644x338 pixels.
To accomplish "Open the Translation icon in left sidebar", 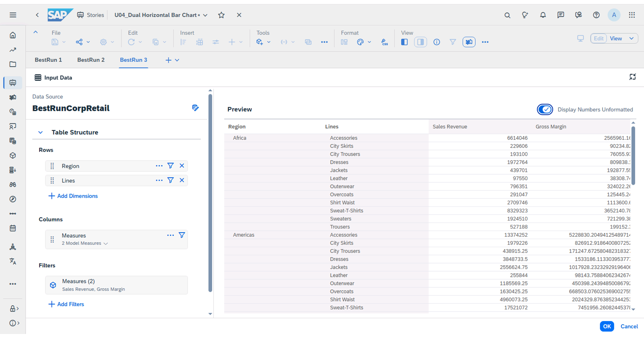I will coord(13,261).
